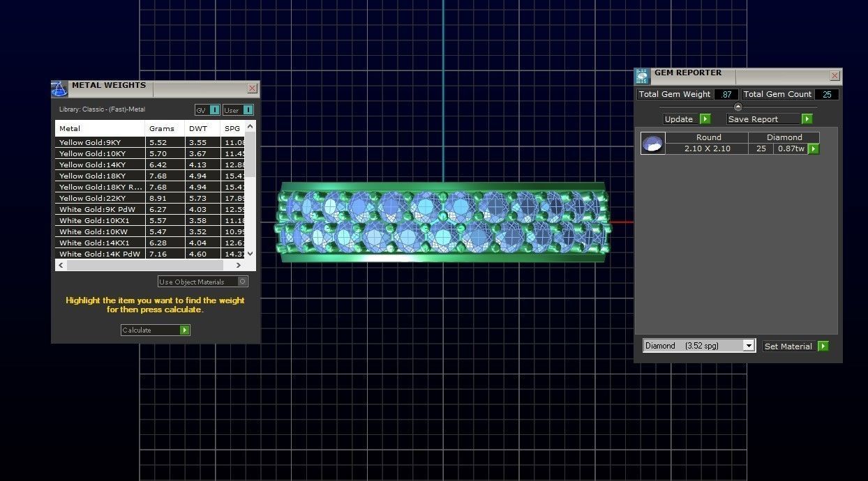Toggle the GV library switch
Screen dimensions: 868x481
(x=214, y=110)
